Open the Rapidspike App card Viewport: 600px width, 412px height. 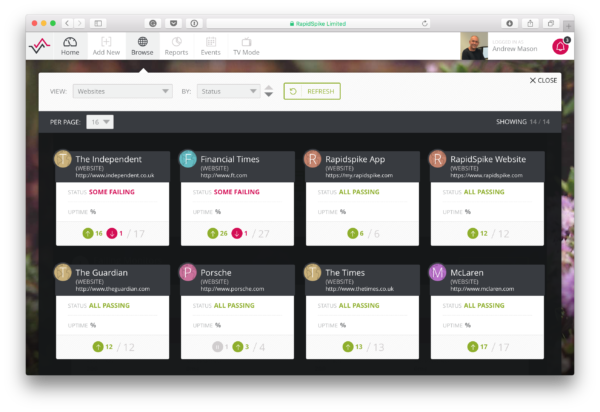point(362,198)
